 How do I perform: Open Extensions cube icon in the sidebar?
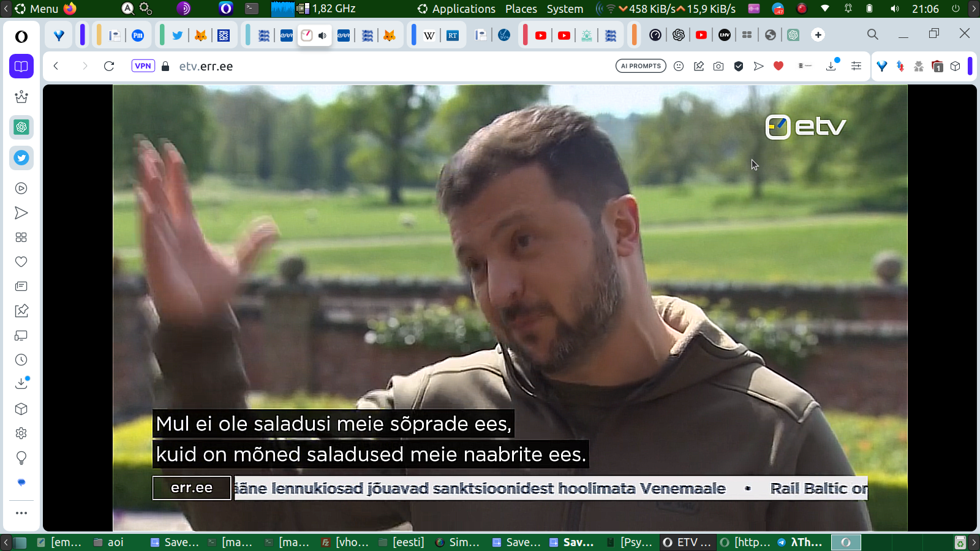pyautogui.click(x=21, y=409)
